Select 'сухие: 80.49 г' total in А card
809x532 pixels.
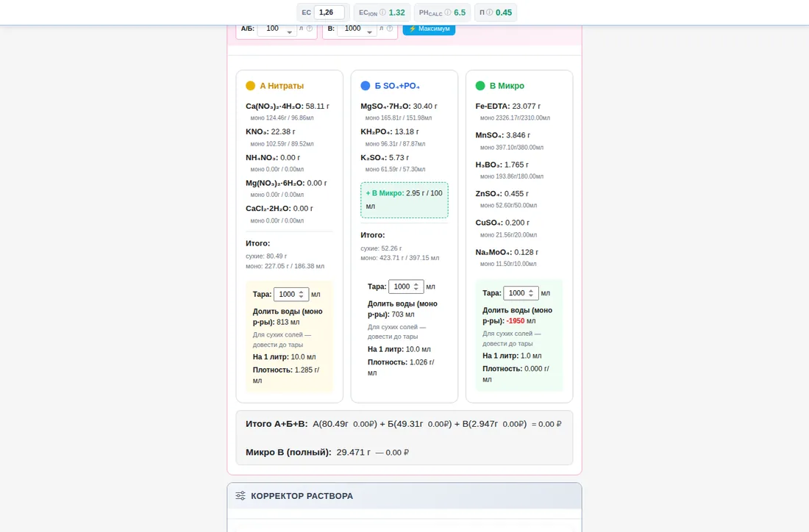(266, 256)
